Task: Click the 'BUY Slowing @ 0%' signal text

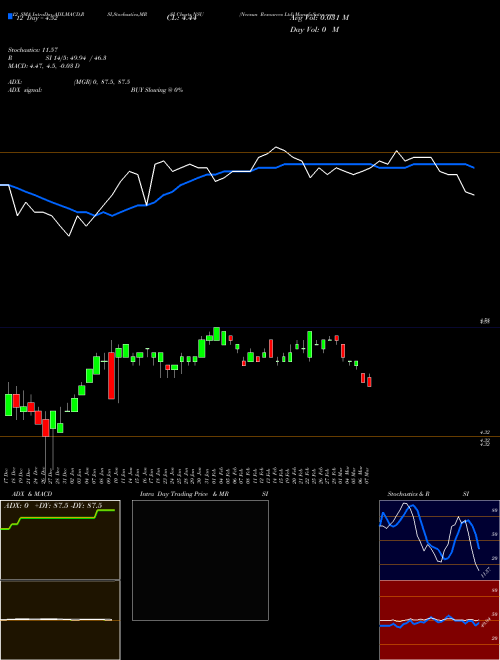Action: tap(157, 90)
